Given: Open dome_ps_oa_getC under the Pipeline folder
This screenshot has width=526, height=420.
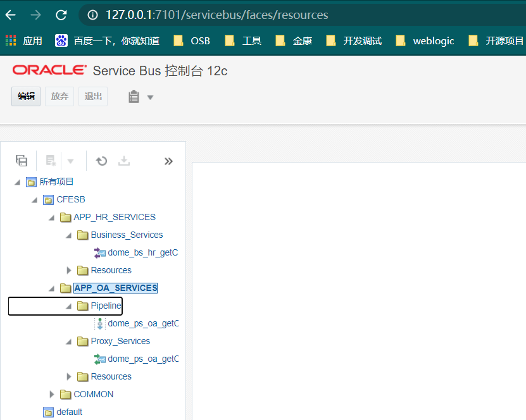Looking at the screenshot, I should pos(143,323).
